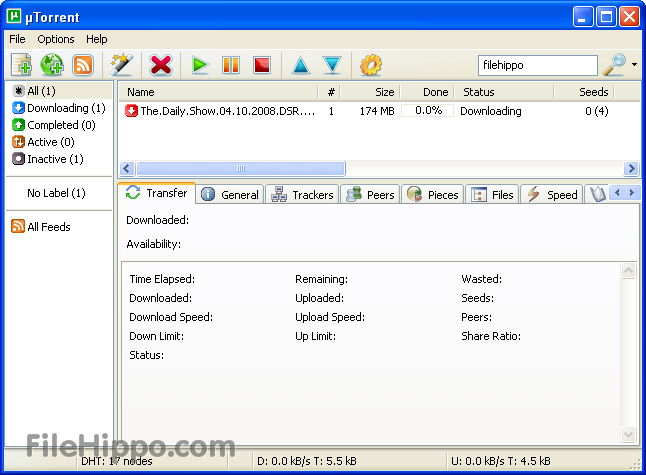Image resolution: width=646 pixels, height=475 pixels.
Task: Open the Options menu
Action: tap(56, 39)
